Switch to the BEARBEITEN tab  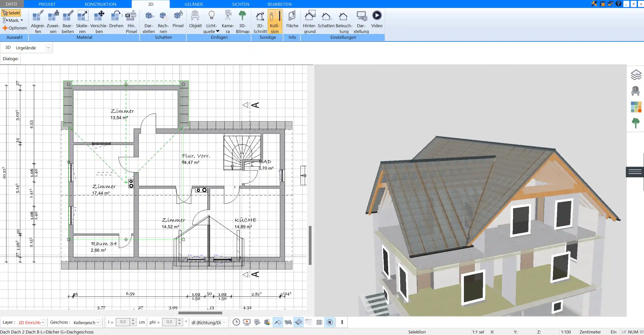click(x=279, y=4)
